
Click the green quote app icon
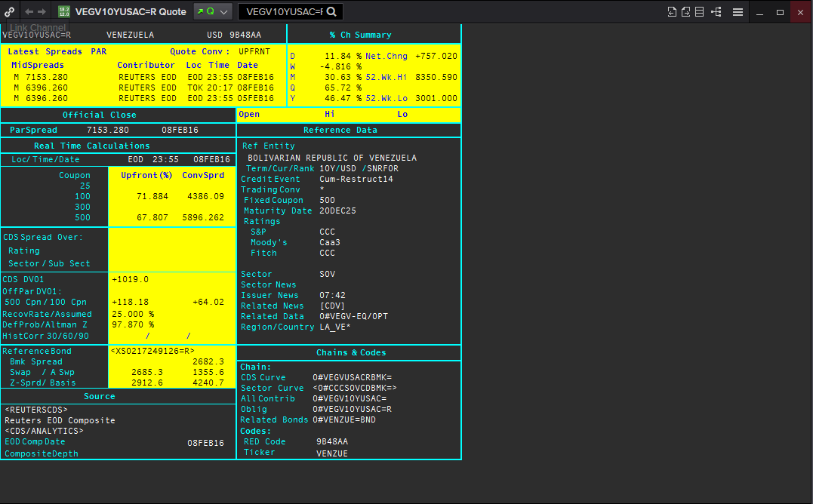pyautogui.click(x=64, y=11)
